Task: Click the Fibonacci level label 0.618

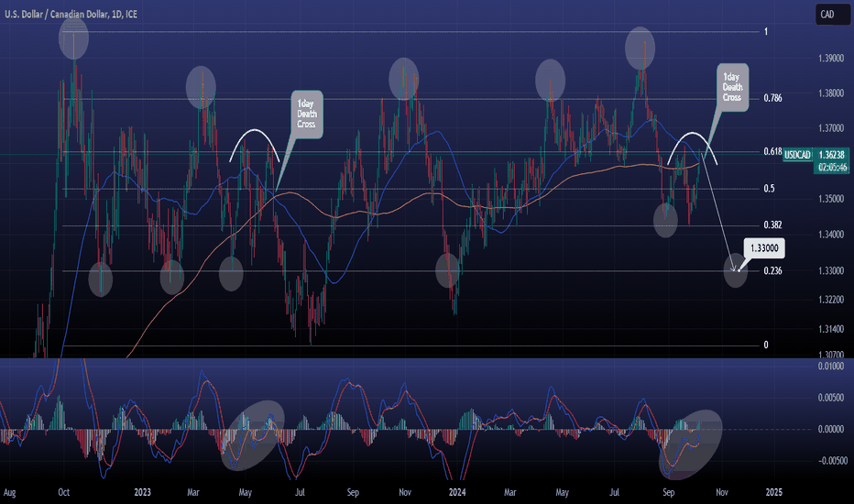Action: coord(772,151)
